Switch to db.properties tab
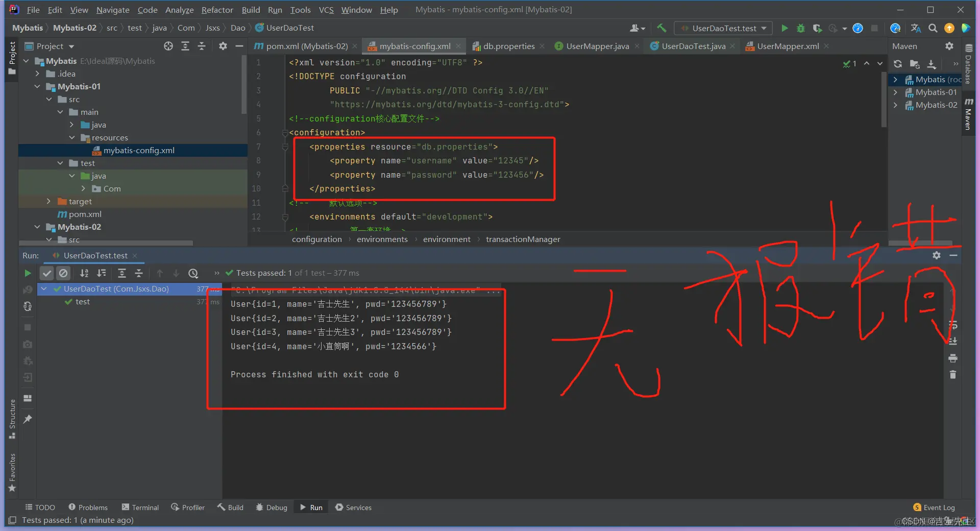This screenshot has height=531, width=980. pyautogui.click(x=509, y=46)
